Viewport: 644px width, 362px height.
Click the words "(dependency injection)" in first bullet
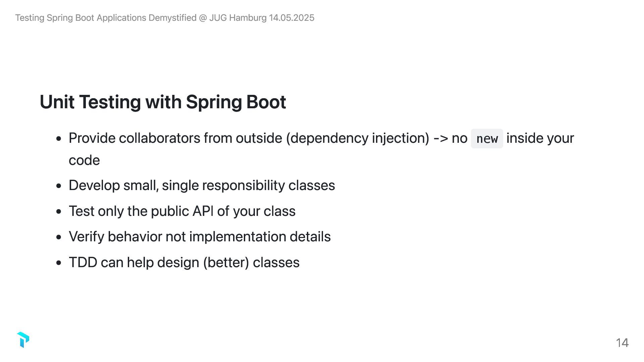coord(358,138)
